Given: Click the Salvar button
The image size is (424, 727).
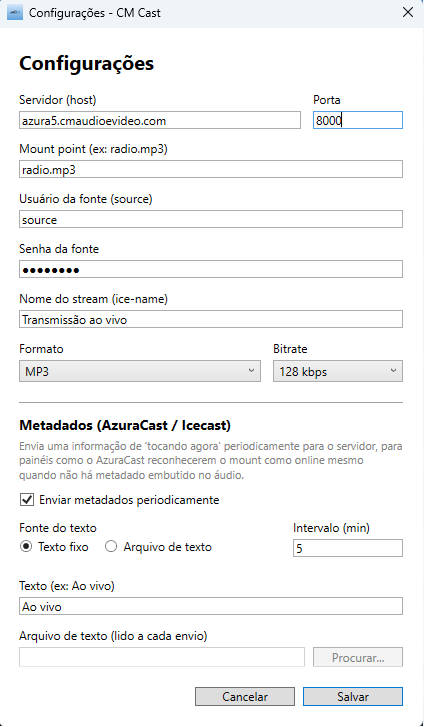Looking at the screenshot, I should pos(353,697).
